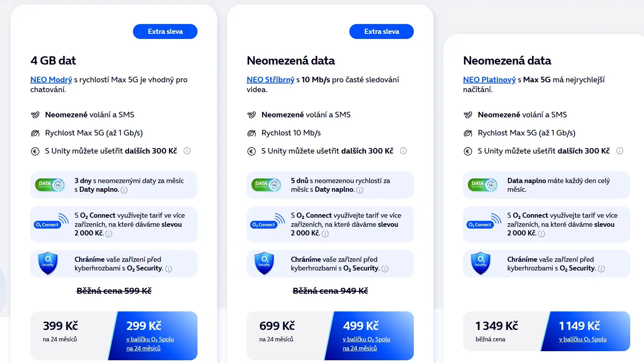The height and width of the screenshot is (363, 644).
Task: Select the 399 Kč na 24 měsíců price box
Action: [73, 335]
